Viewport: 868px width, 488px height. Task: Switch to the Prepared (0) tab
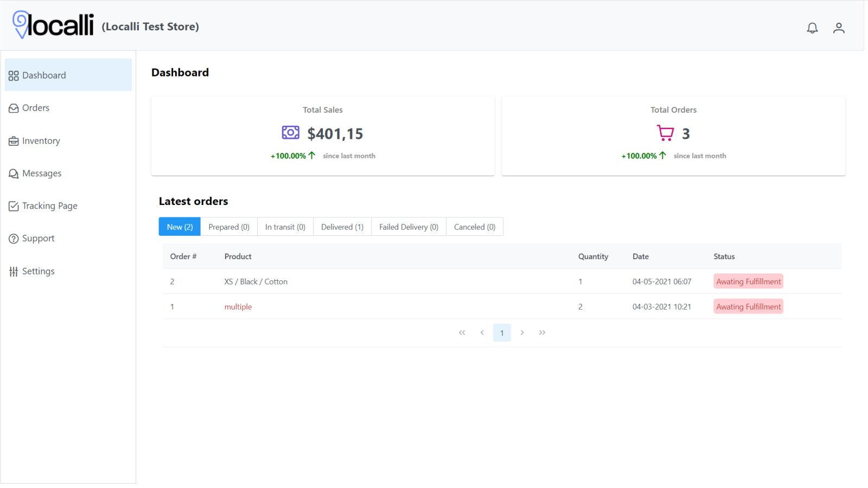228,227
